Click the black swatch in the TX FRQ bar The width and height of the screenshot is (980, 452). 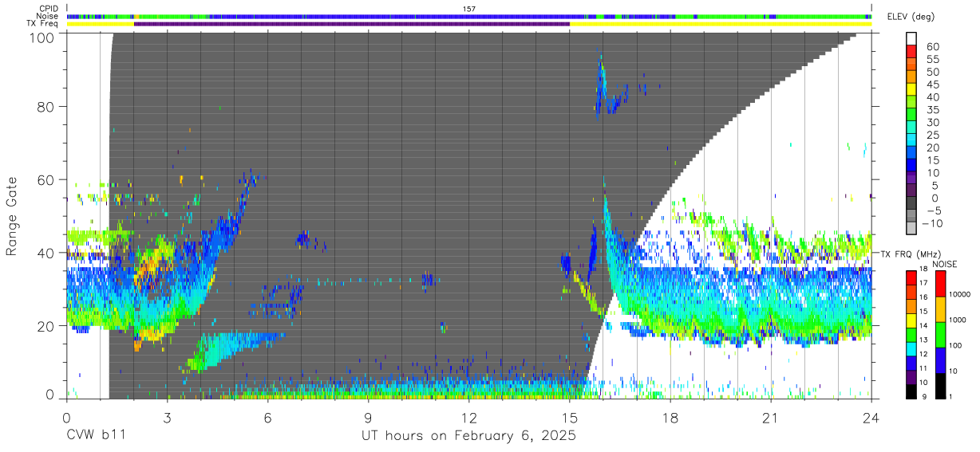point(912,391)
